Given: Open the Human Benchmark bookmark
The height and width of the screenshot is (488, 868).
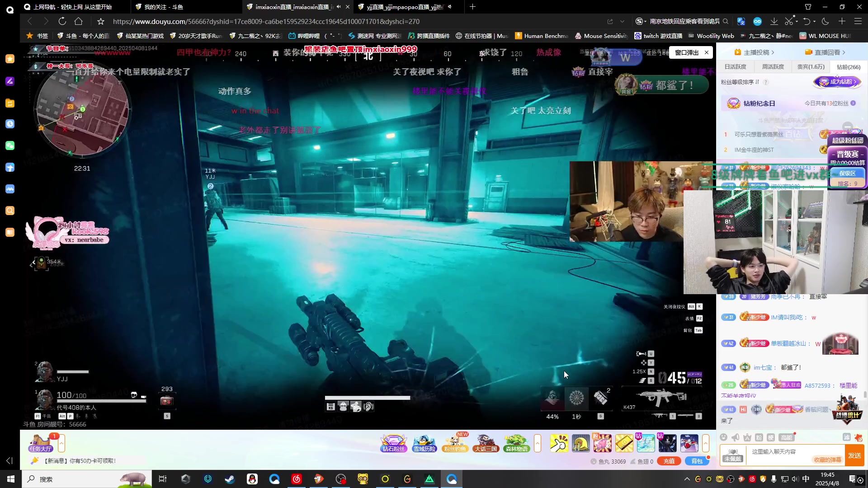Looking at the screenshot, I should click(x=542, y=36).
